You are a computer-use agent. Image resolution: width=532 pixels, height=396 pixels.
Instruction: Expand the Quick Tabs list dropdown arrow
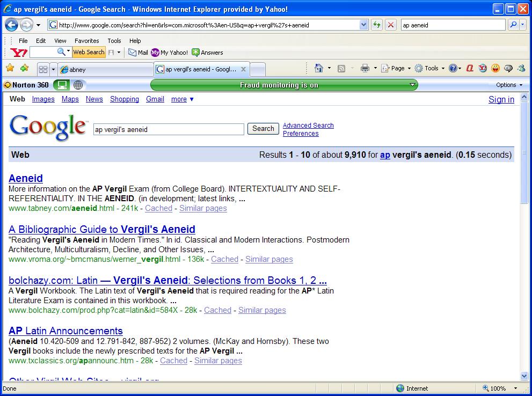(x=53, y=70)
